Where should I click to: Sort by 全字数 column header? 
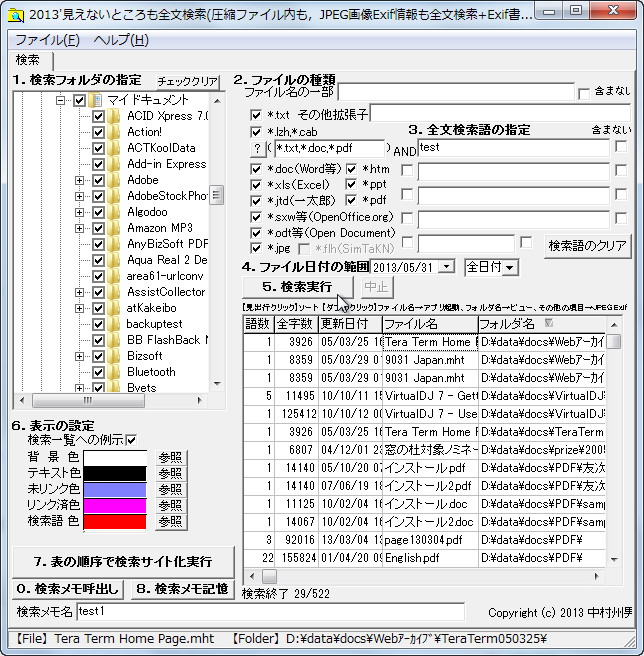point(296,324)
